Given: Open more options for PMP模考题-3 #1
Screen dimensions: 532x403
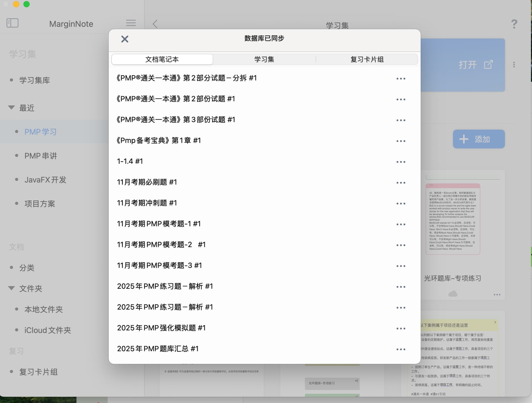Looking at the screenshot, I should (401, 266).
